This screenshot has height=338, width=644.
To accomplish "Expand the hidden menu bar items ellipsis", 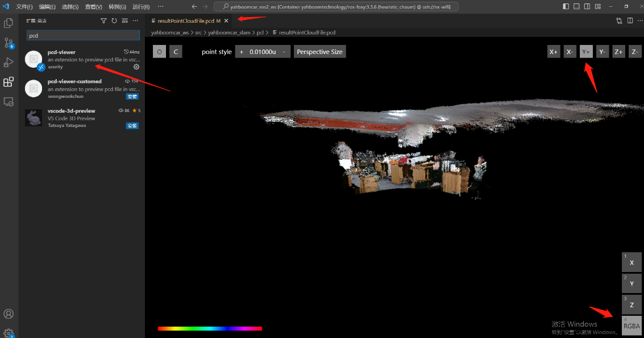I will (160, 6).
